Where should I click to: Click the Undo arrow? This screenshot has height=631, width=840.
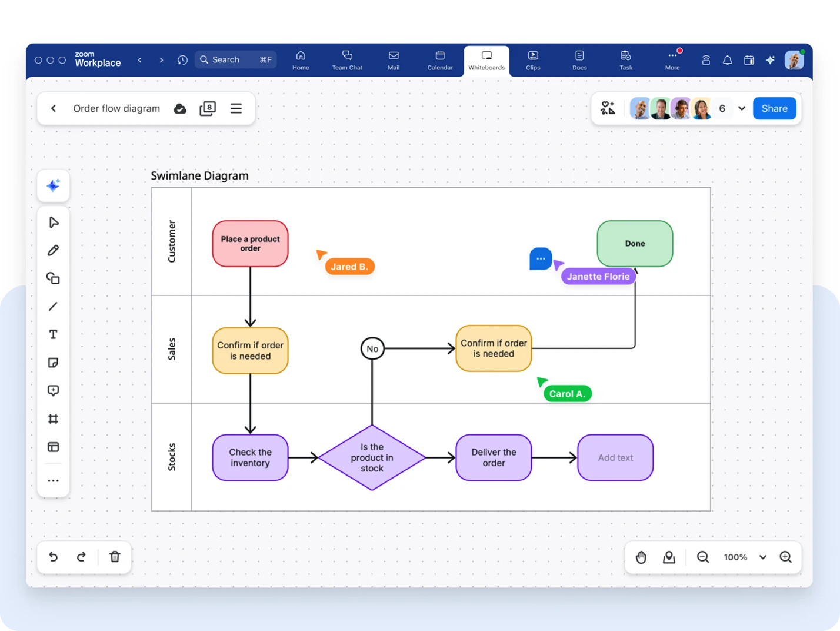click(53, 557)
